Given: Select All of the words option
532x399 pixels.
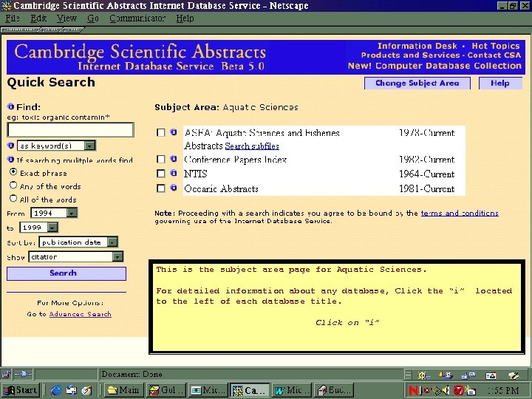Looking at the screenshot, I should (13, 199).
